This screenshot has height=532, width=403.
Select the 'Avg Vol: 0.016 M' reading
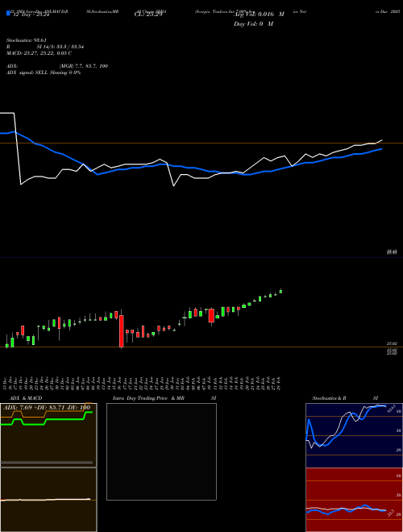[x=259, y=15]
